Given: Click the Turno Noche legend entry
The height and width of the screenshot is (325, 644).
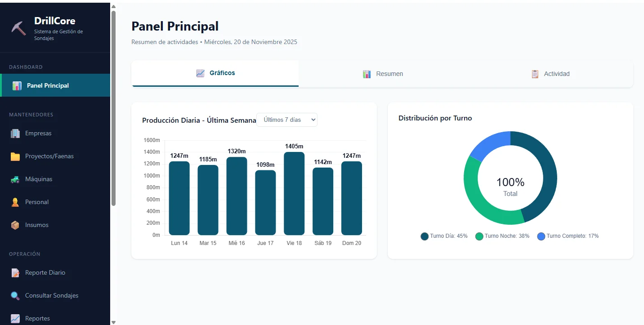Looking at the screenshot, I should point(501,236).
